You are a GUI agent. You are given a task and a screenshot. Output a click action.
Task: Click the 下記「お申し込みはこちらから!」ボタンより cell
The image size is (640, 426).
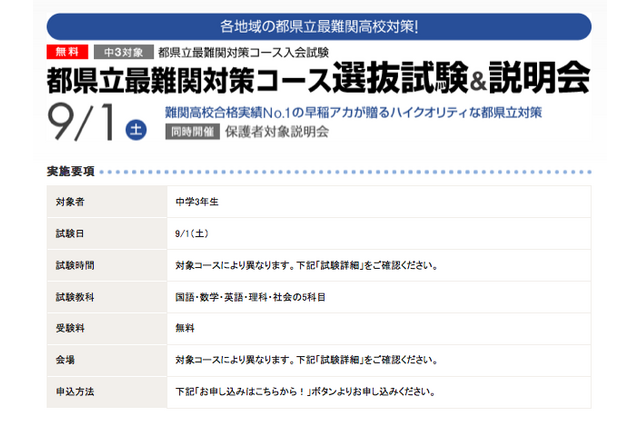379,392
